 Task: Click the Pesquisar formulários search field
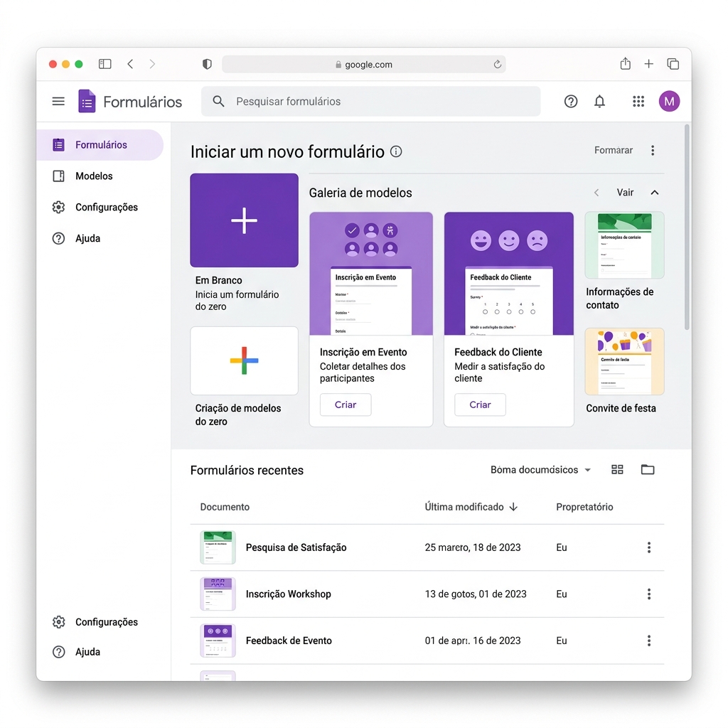coord(370,101)
